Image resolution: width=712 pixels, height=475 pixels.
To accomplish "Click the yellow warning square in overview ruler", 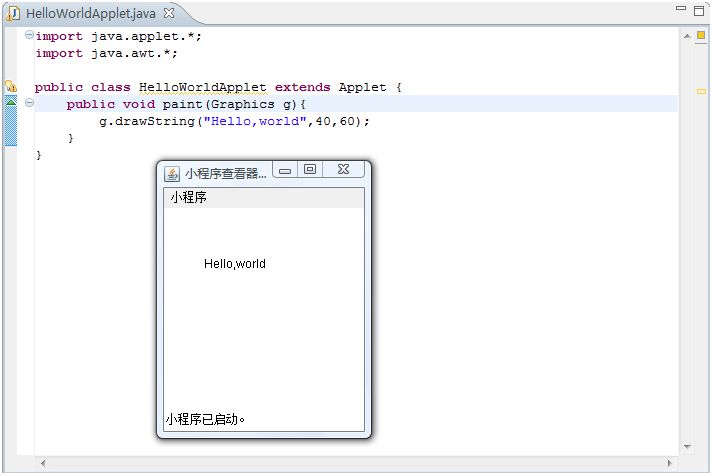I will tap(701, 35).
